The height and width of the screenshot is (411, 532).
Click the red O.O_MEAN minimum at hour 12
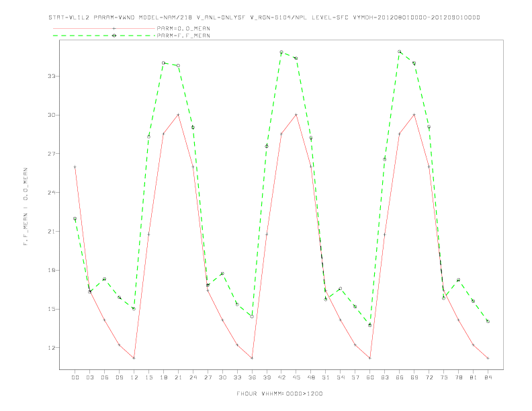[134, 358]
